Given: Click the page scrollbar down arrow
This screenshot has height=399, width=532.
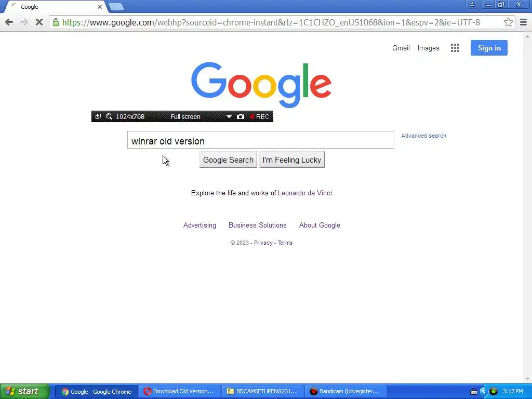Looking at the screenshot, I should (x=527, y=379).
